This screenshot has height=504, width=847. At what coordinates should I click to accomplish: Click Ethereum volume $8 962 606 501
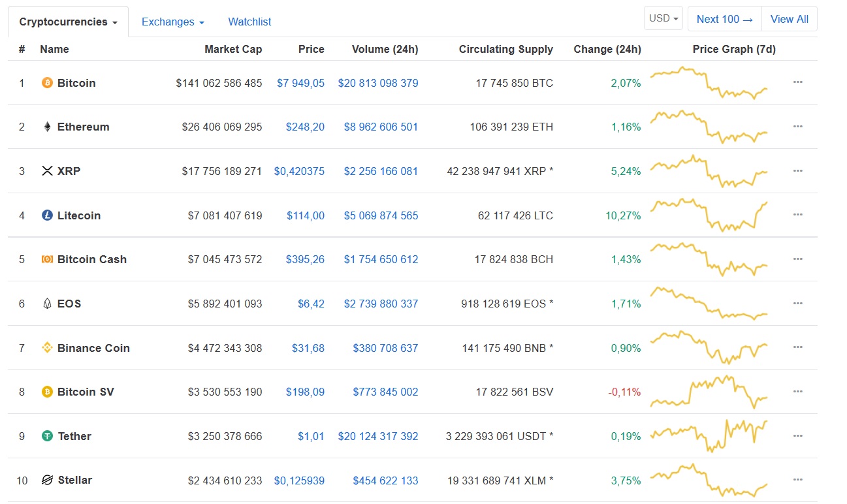click(x=381, y=127)
